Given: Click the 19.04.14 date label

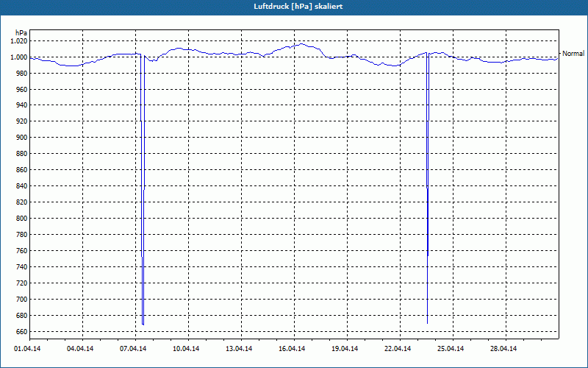Looking at the screenshot, I should (x=345, y=349).
